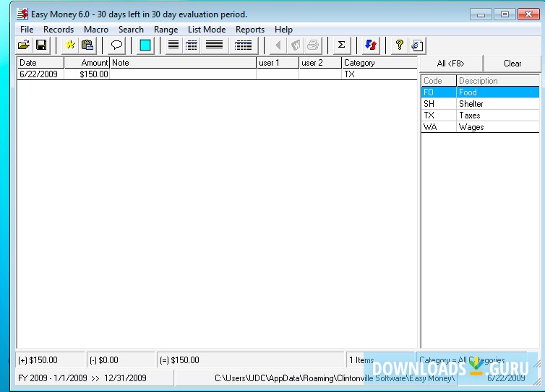This screenshot has height=392, width=545.
Task: Open the Help menu
Action: 283,30
